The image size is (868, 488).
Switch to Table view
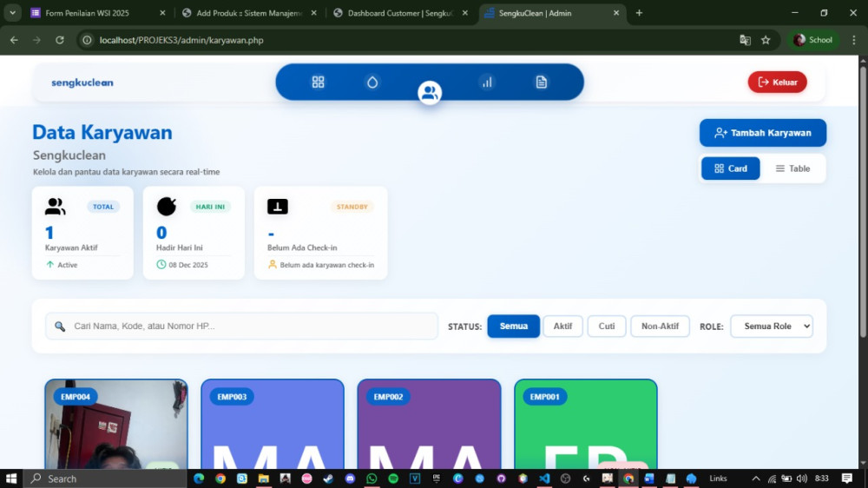(792, 168)
